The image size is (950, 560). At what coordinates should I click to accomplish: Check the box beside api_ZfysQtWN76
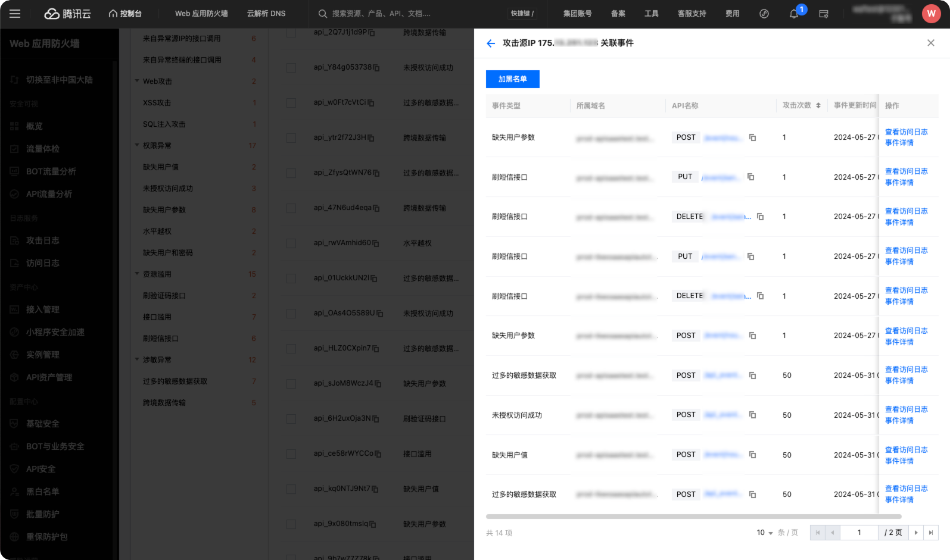(x=291, y=173)
